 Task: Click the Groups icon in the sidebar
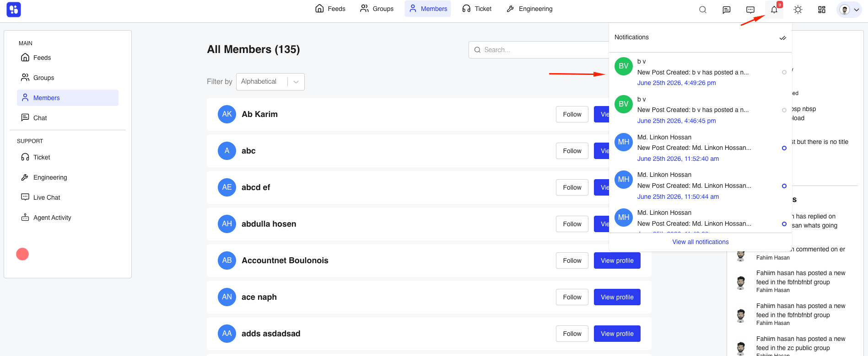click(25, 77)
